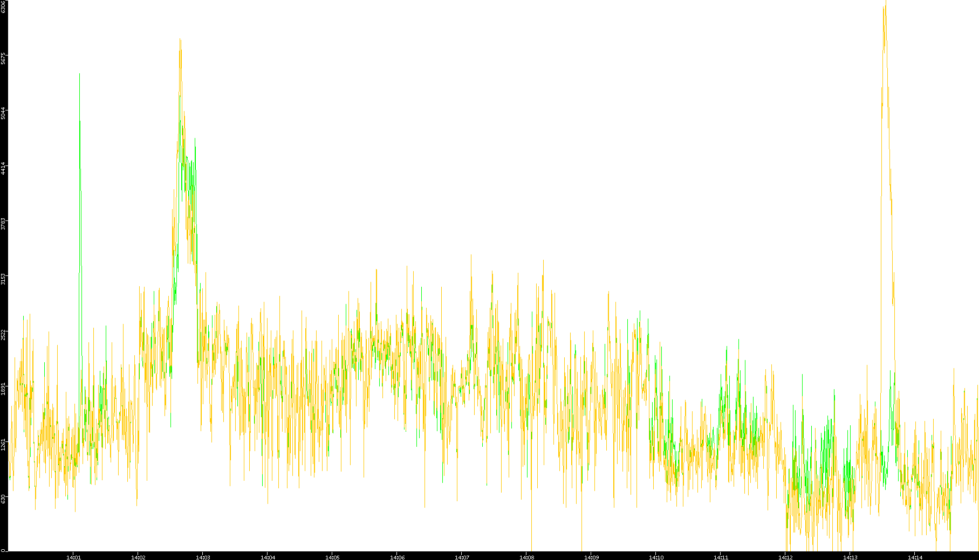Click the 2522 vertical axis value
The height and width of the screenshot is (560, 979).
coord(3,334)
